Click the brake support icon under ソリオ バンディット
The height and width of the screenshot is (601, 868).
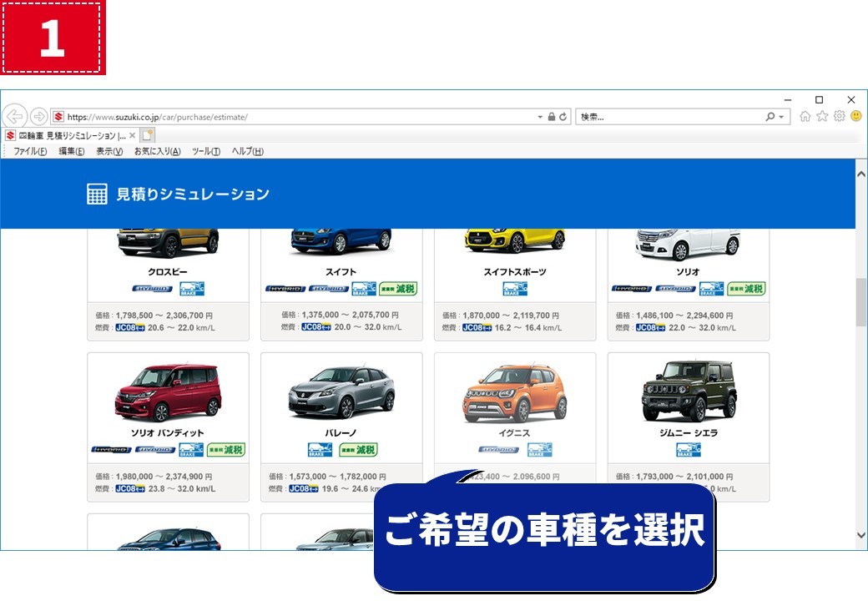pos(191,450)
